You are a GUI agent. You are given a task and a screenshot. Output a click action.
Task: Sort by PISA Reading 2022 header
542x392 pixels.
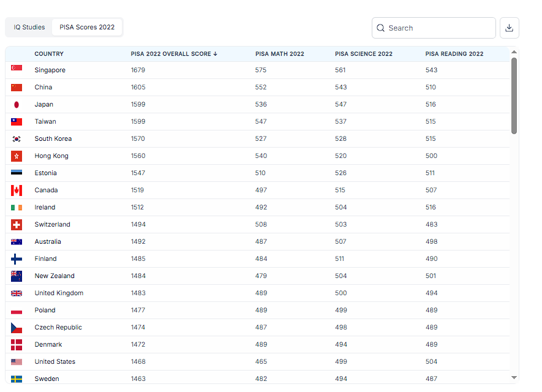click(x=454, y=54)
